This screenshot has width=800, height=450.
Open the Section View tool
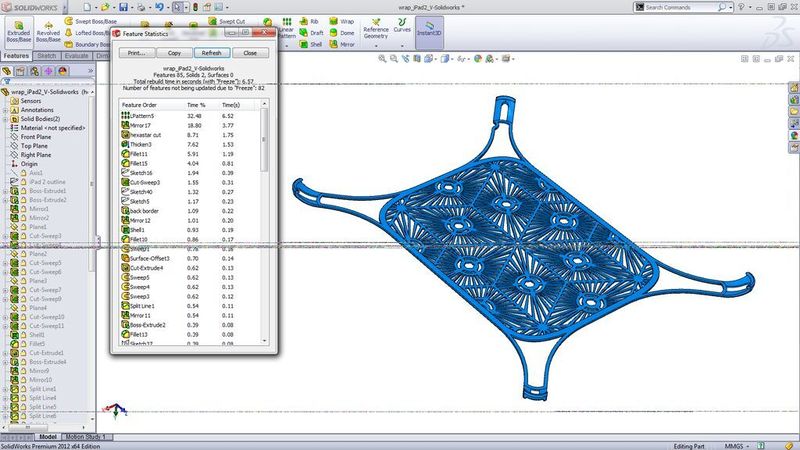(417, 59)
